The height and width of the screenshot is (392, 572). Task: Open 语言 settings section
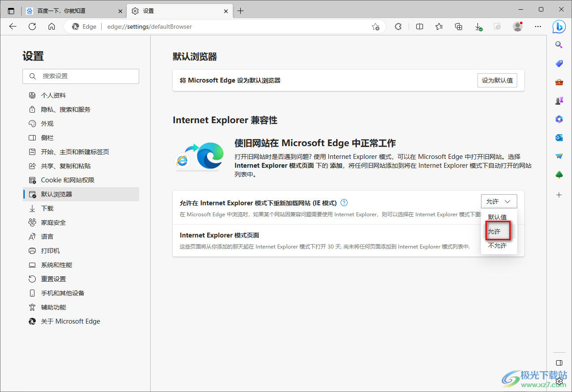[81, 237]
